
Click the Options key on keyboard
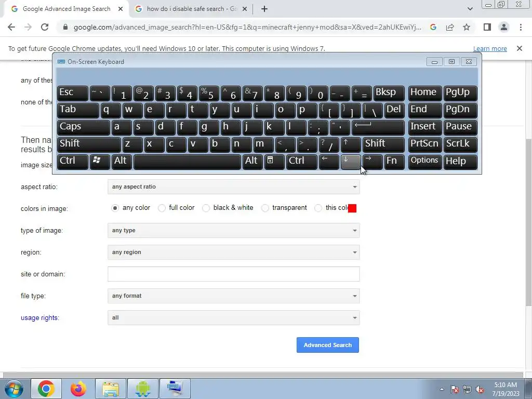pyautogui.click(x=425, y=161)
